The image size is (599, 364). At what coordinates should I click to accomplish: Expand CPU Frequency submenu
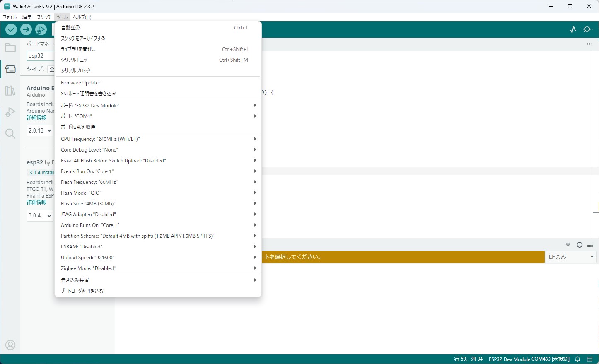(158, 139)
